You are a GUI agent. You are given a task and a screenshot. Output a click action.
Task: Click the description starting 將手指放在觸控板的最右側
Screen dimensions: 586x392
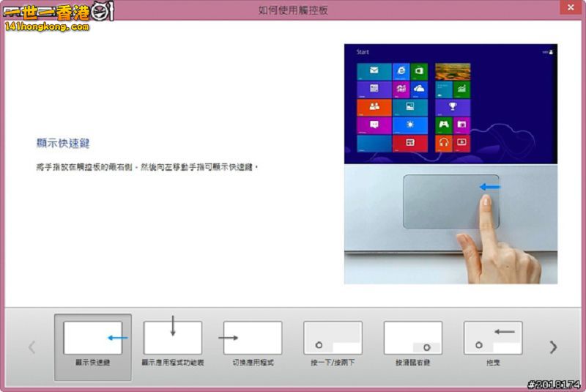pos(147,167)
